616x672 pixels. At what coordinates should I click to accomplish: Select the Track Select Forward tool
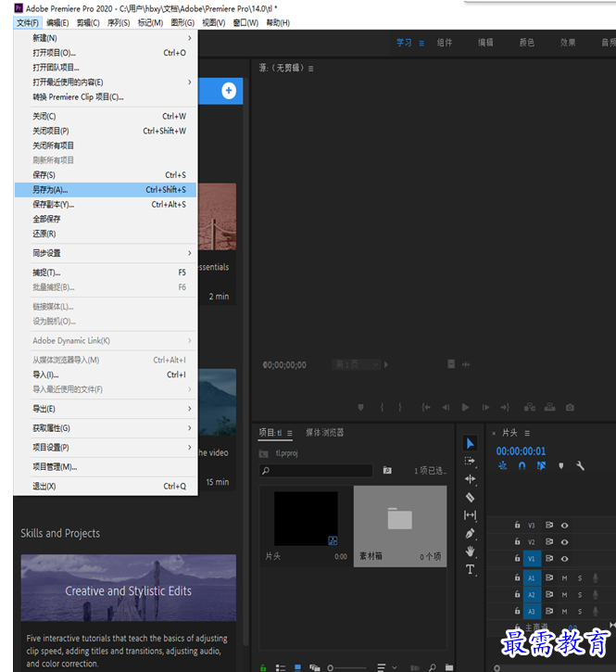470,462
